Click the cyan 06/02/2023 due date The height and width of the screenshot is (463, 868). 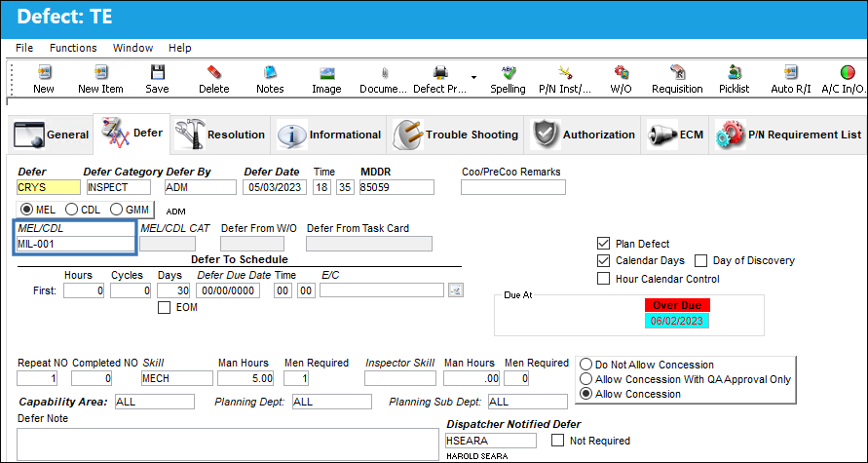677,321
